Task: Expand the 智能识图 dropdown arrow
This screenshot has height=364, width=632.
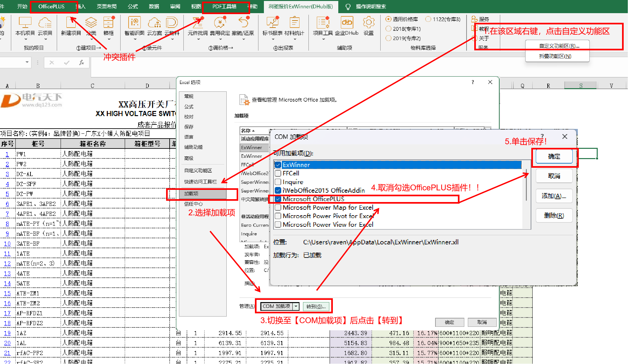Action: [x=135, y=39]
